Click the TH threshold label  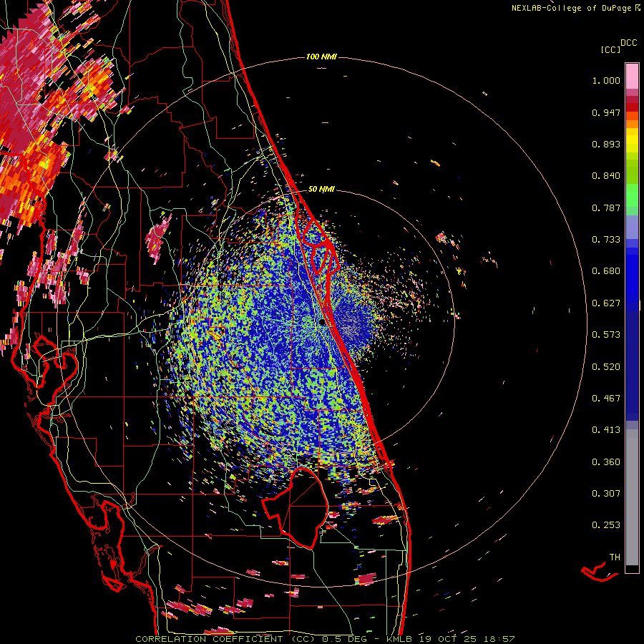point(615,557)
